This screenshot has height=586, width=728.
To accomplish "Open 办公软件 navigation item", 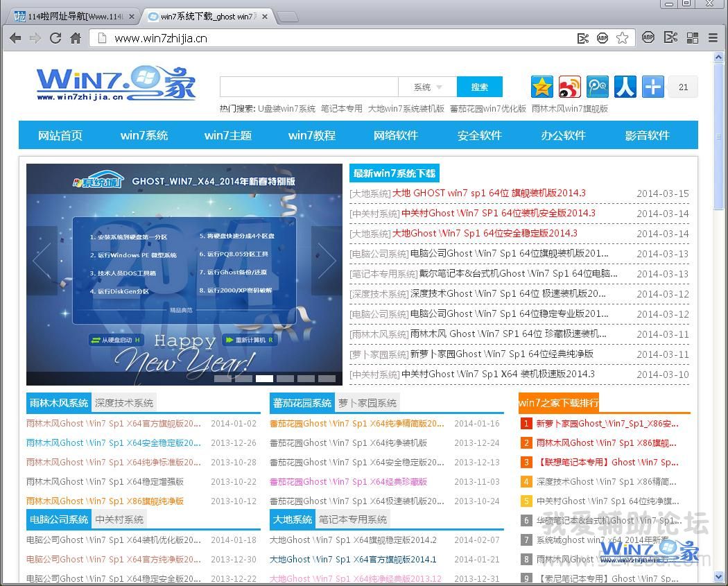I will click(563, 135).
